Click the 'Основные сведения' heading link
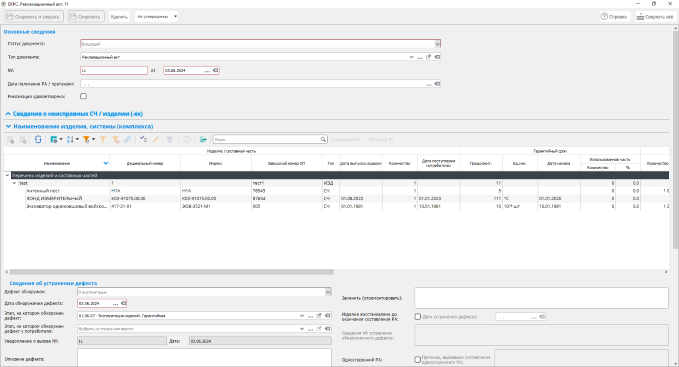This screenshot has width=679, height=367. pyautogui.click(x=29, y=32)
